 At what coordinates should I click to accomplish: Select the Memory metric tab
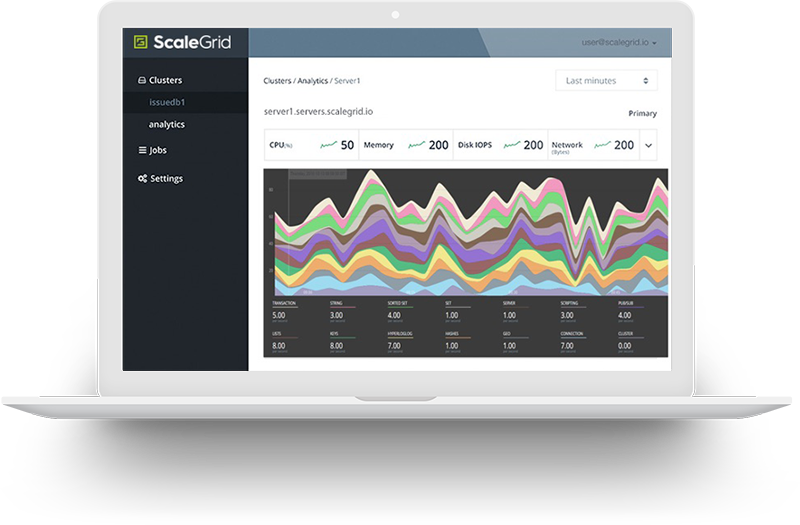406,145
